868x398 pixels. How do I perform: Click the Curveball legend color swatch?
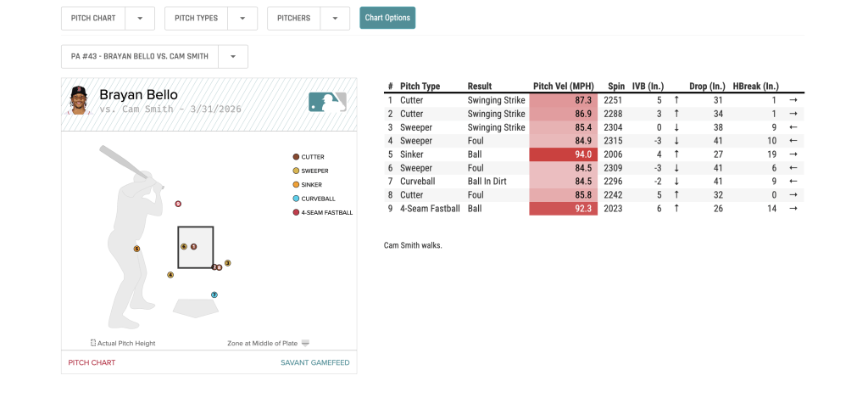[x=295, y=199]
